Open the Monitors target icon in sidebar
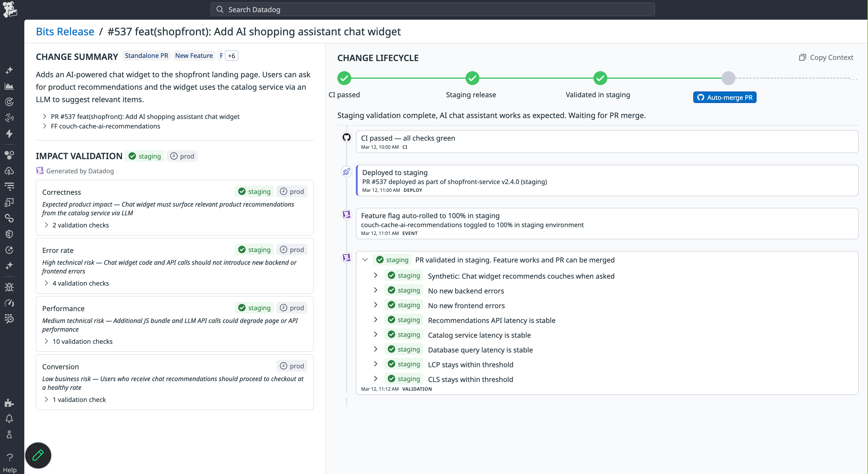Screen dimensions: 868x474 (10, 102)
